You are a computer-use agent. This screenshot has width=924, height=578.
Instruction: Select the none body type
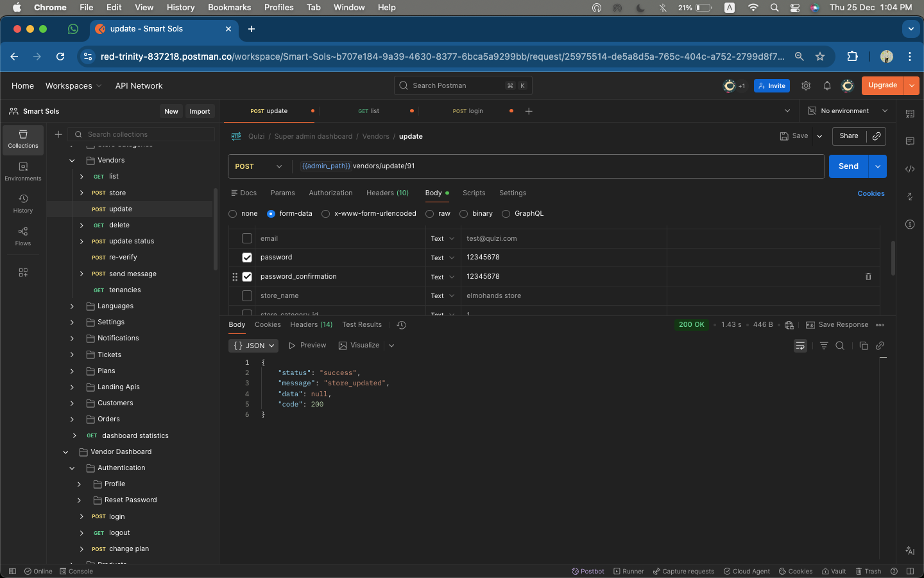pos(233,214)
